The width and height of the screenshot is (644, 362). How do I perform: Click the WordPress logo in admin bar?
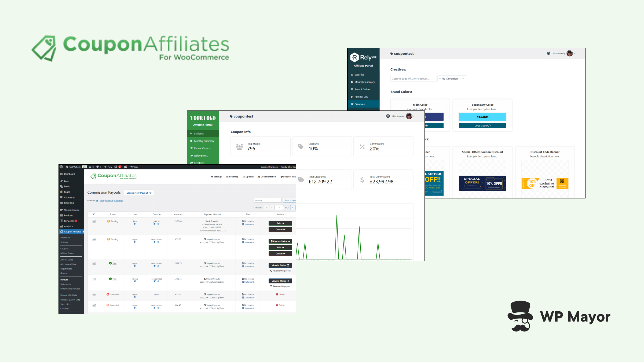61,167
